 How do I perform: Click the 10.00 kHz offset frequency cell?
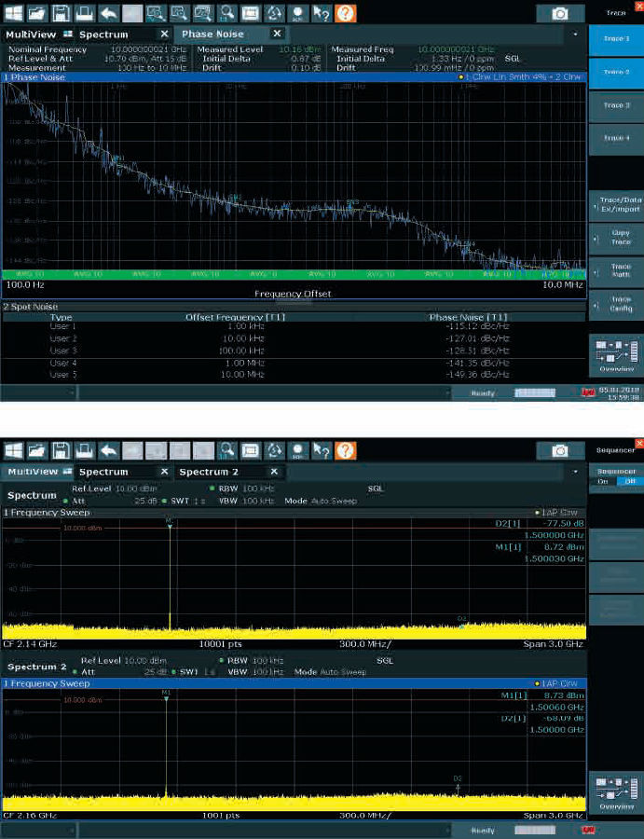point(242,338)
